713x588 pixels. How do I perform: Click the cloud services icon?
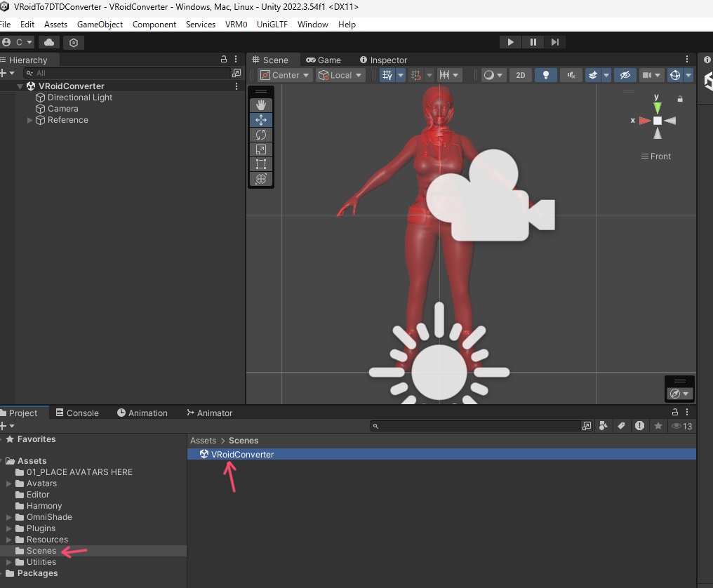coord(50,42)
